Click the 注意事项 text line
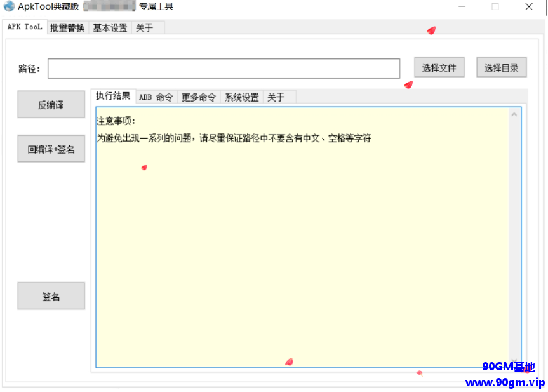Image resolution: width=548 pixels, height=392 pixels. (x=116, y=121)
